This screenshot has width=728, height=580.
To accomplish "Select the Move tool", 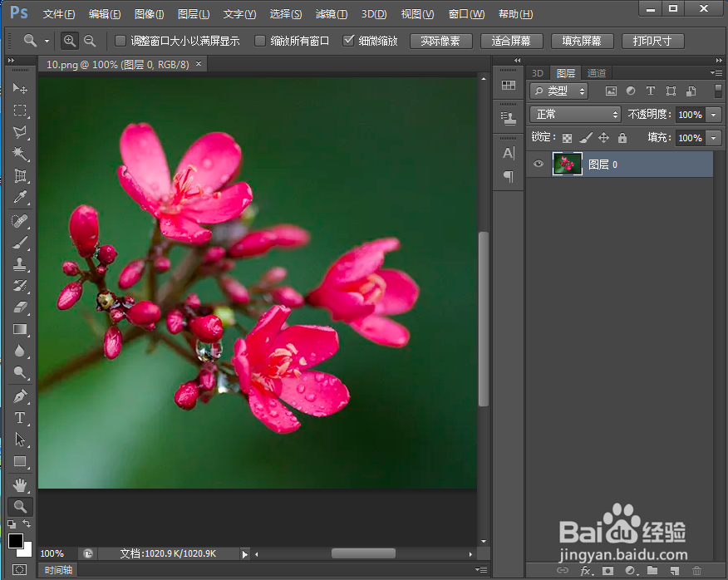I will pyautogui.click(x=19, y=88).
